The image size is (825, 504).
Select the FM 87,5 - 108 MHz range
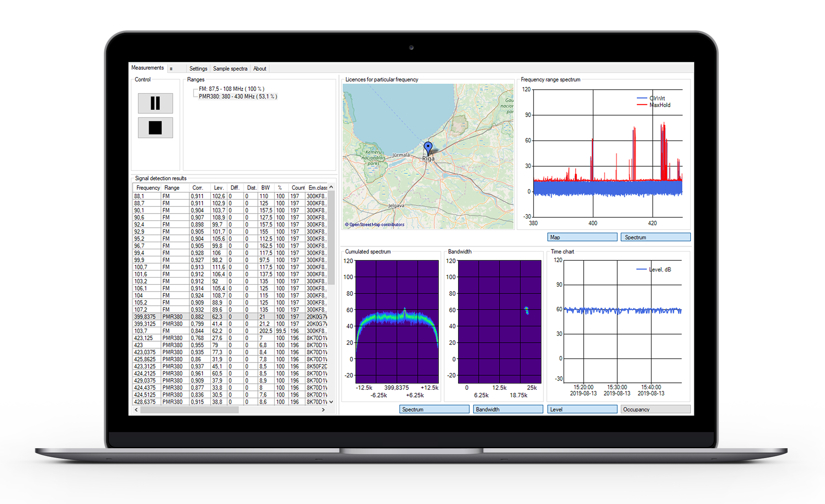point(231,89)
